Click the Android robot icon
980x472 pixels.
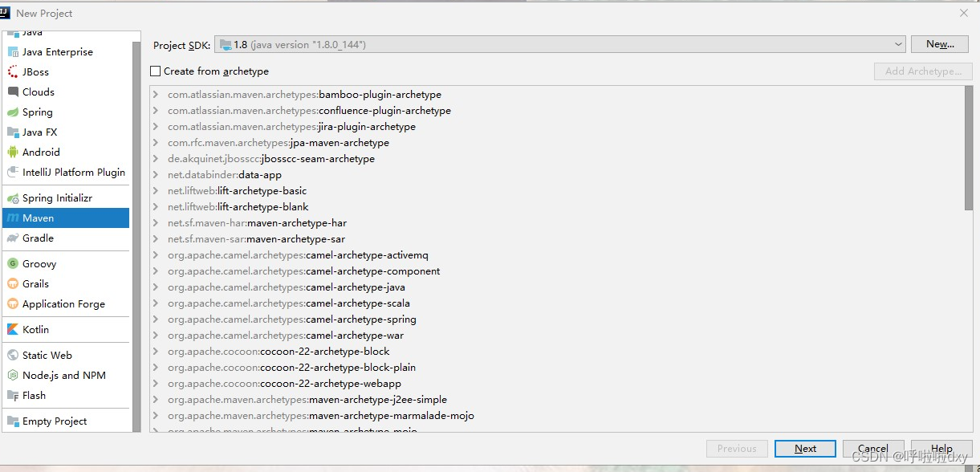(x=13, y=152)
